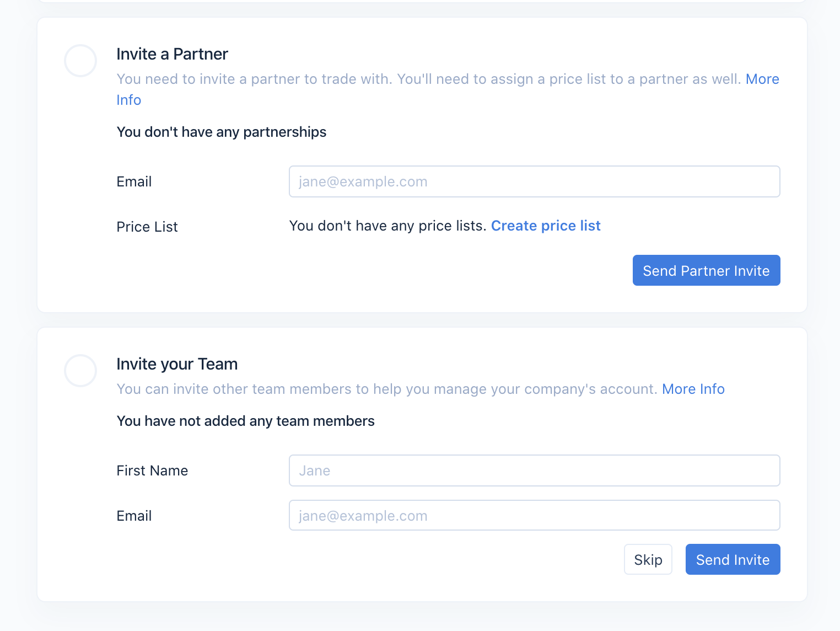
Task: Click the Invite your Team step circle
Action: click(80, 371)
